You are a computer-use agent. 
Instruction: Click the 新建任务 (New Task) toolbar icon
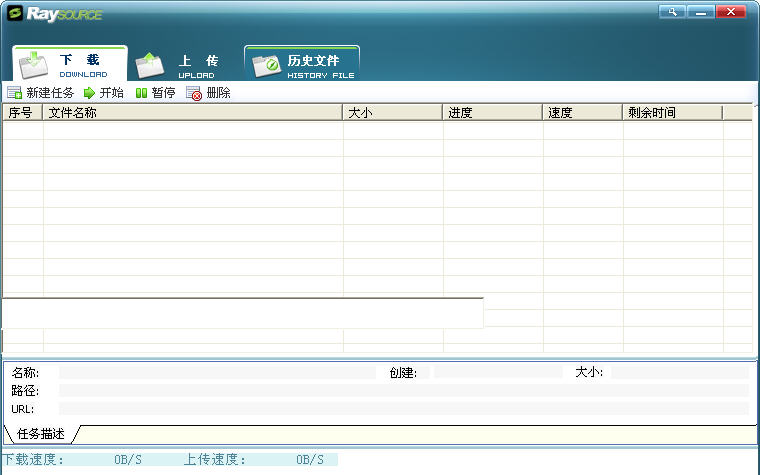pos(14,93)
